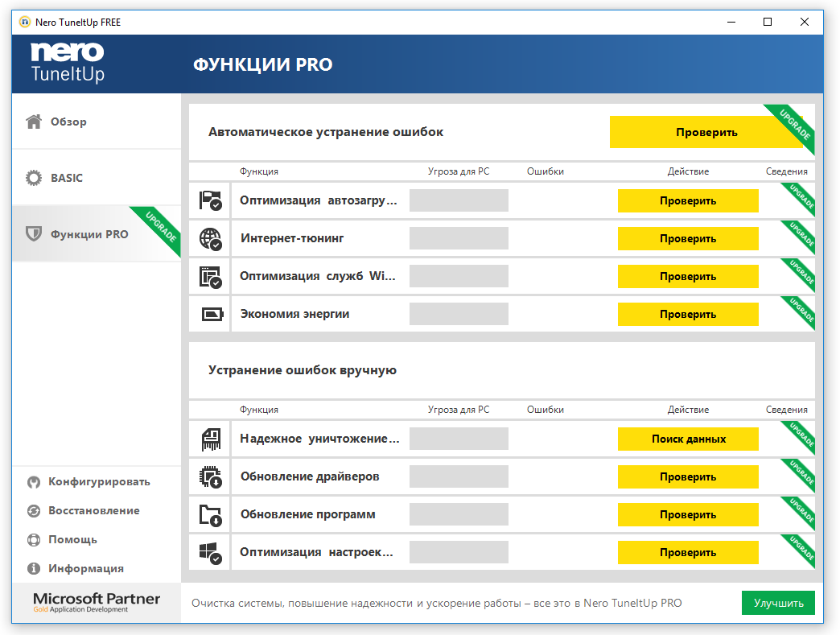
Task: Click UPGRADE ribbon on automatic fix panel
Action: 795,124
